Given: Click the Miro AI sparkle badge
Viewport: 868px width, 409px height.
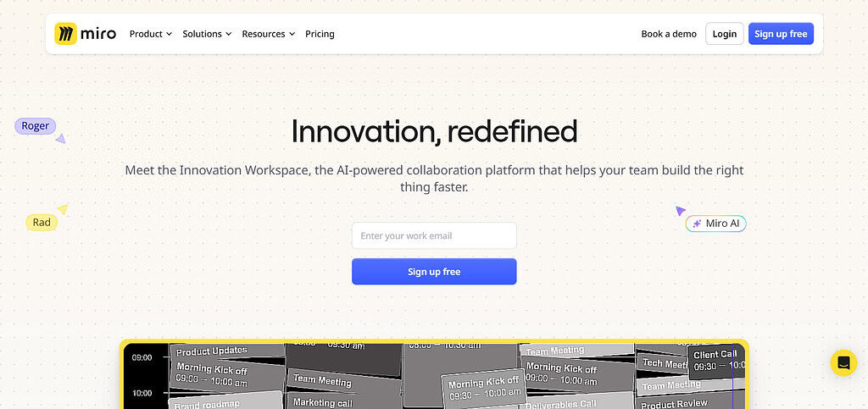Looking at the screenshot, I should click(715, 224).
